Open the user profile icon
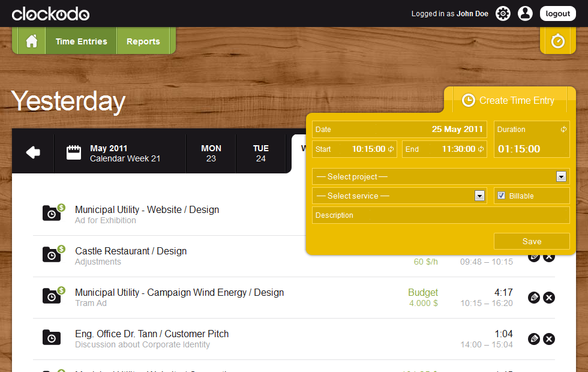This screenshot has height=372, width=588. [525, 13]
